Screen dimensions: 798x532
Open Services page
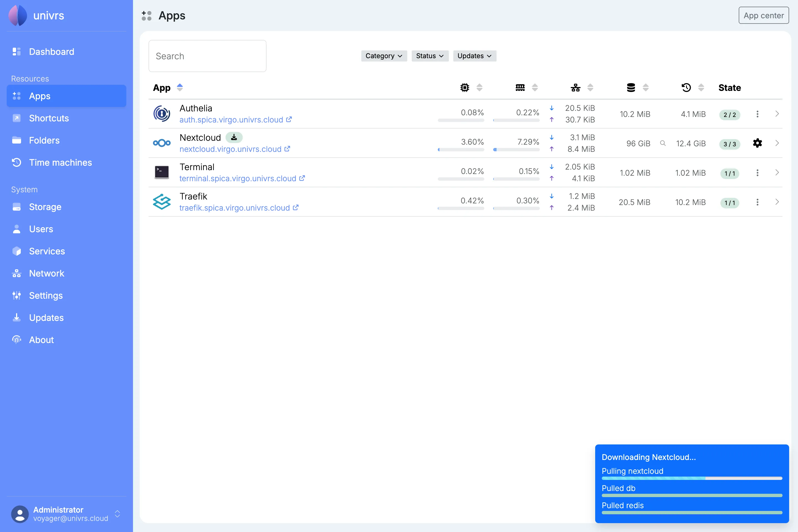(66, 251)
